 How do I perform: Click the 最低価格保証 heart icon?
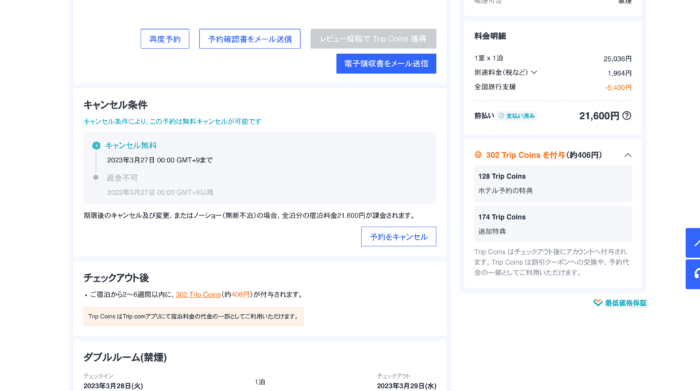[x=598, y=303]
